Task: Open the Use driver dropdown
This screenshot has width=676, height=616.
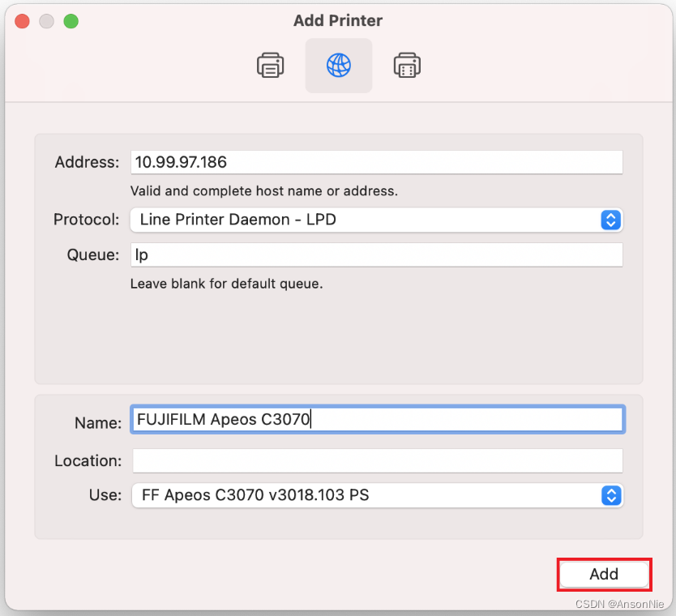Action: pos(377,495)
